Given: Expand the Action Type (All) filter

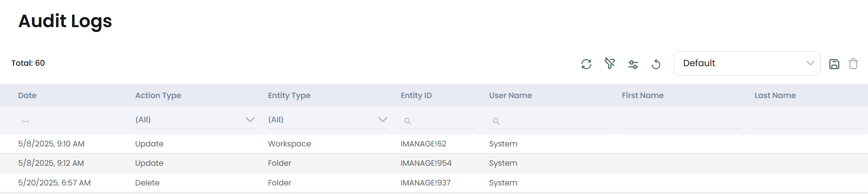Looking at the screenshot, I should [x=195, y=120].
